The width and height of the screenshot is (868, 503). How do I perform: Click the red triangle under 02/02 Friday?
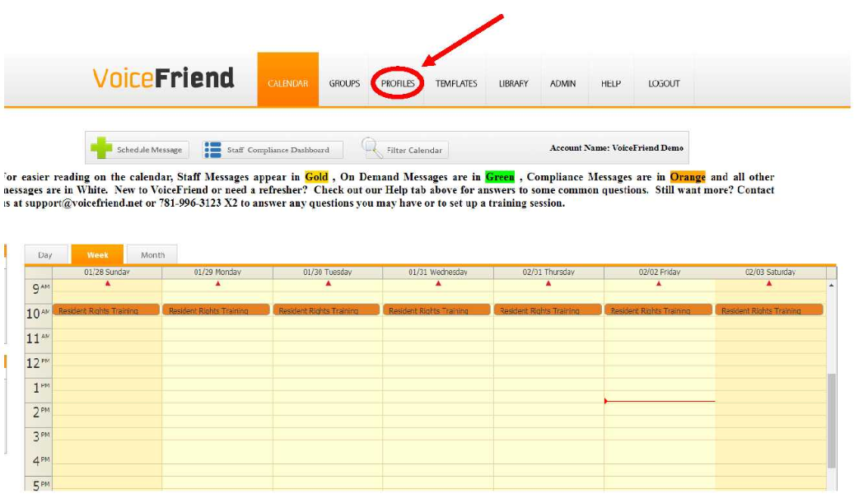(659, 283)
